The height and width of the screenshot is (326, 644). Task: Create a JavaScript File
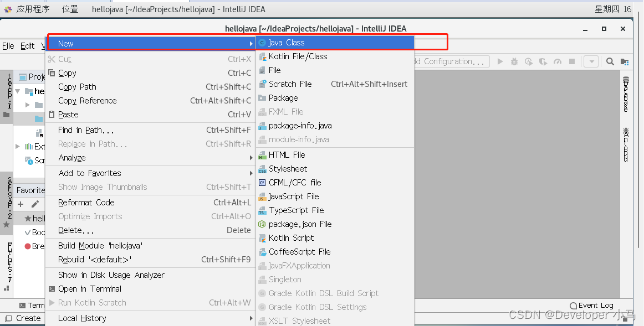[x=335, y=197]
